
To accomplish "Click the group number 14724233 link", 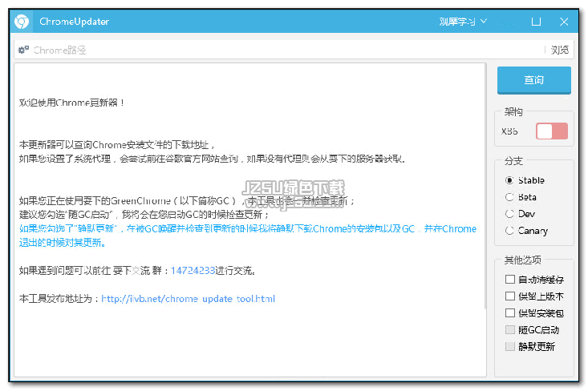I will (x=193, y=270).
